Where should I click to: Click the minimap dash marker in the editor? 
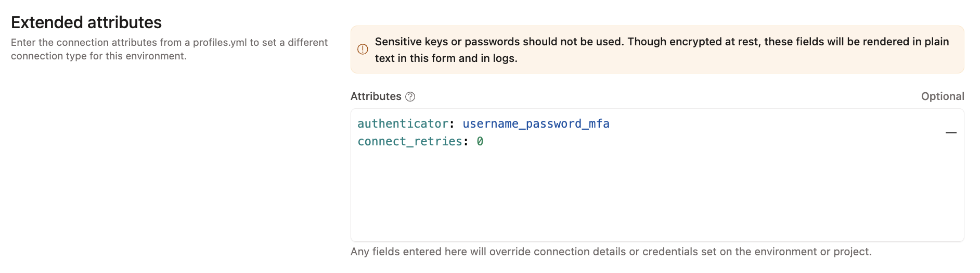[951, 133]
